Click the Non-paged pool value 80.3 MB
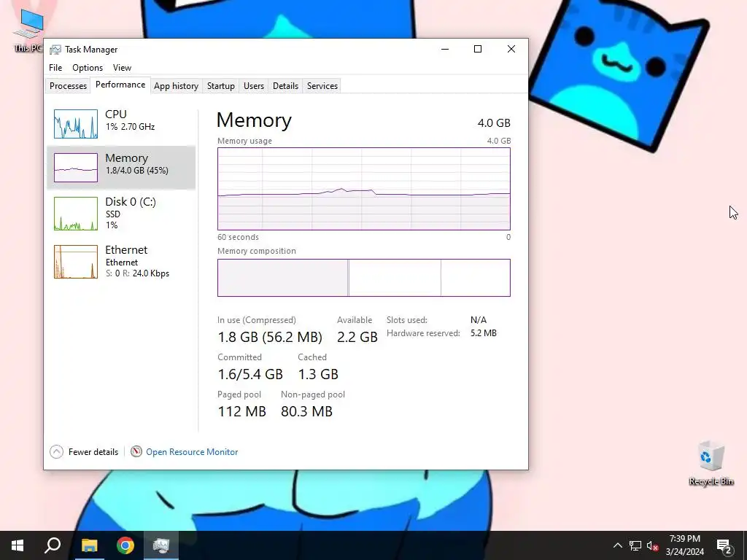747x560 pixels. 306,411
